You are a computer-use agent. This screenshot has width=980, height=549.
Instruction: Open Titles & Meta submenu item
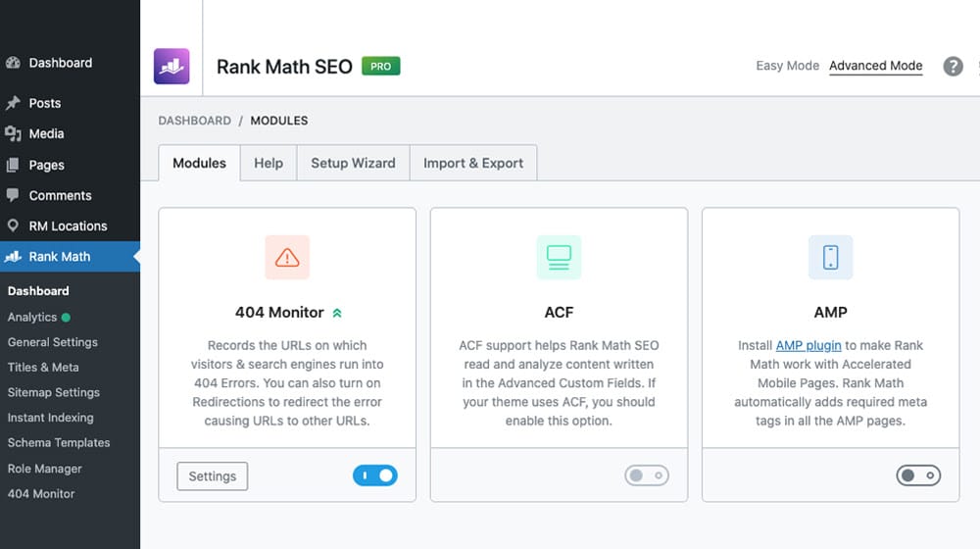coord(43,367)
